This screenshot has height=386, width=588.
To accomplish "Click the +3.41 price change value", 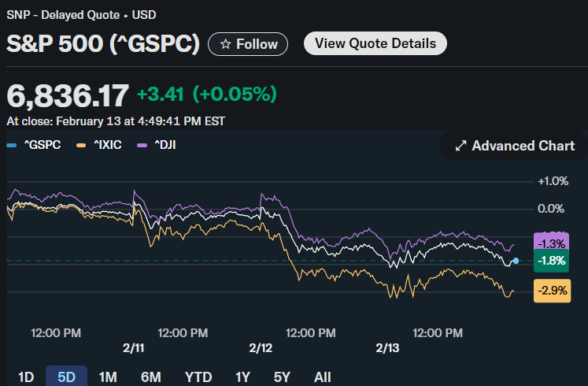I will [161, 95].
